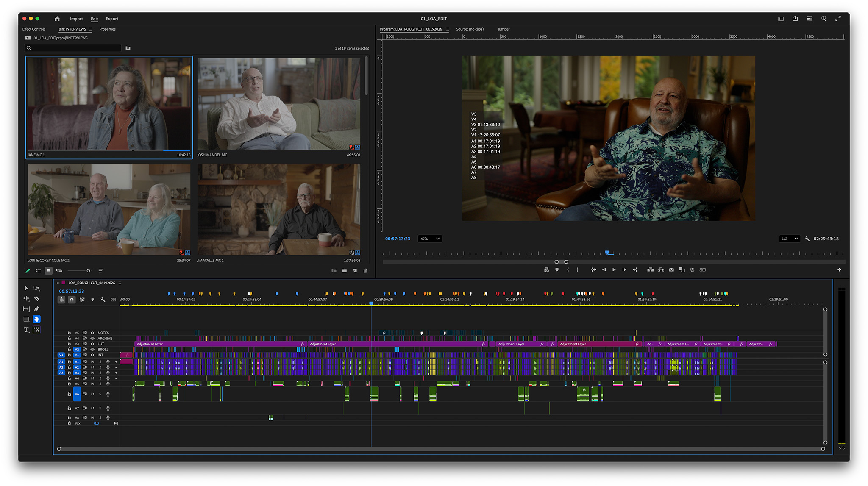Switch to the Import tab

pos(76,19)
